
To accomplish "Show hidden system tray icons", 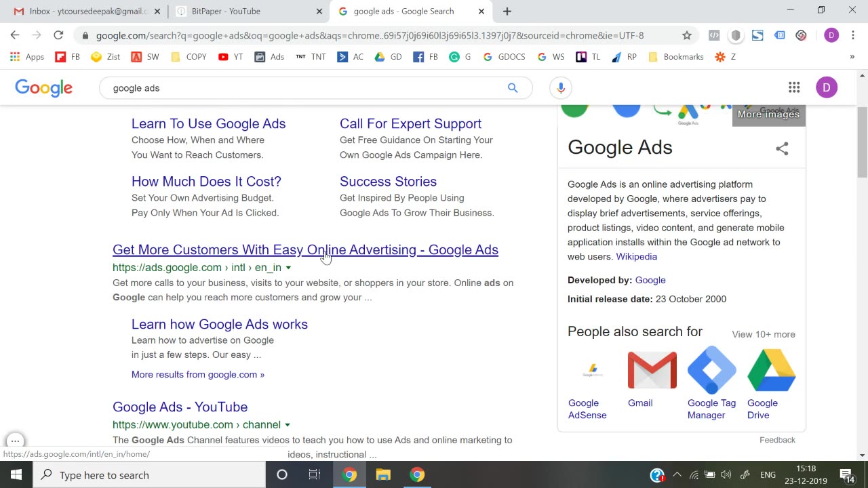I will click(677, 475).
